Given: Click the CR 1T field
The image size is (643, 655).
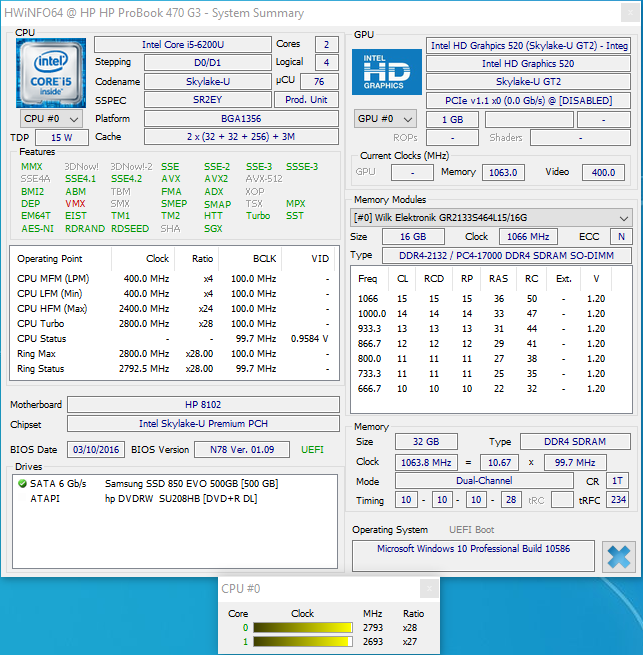Looking at the screenshot, I should click(618, 481).
